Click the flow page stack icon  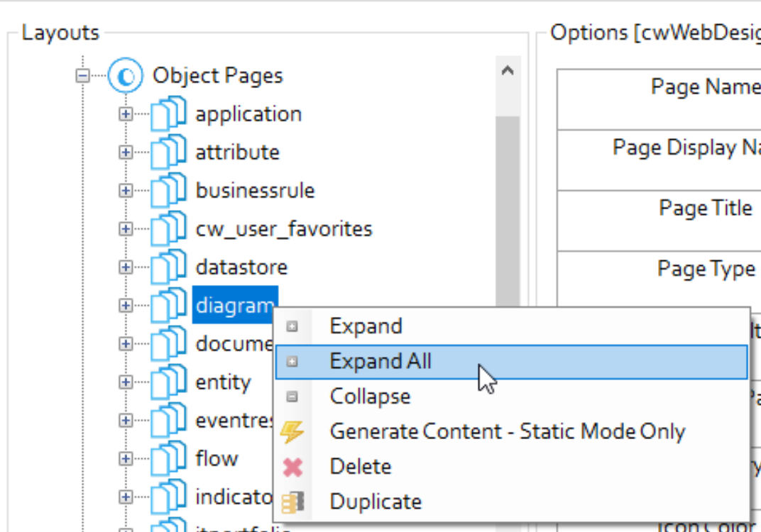pyautogui.click(x=169, y=459)
